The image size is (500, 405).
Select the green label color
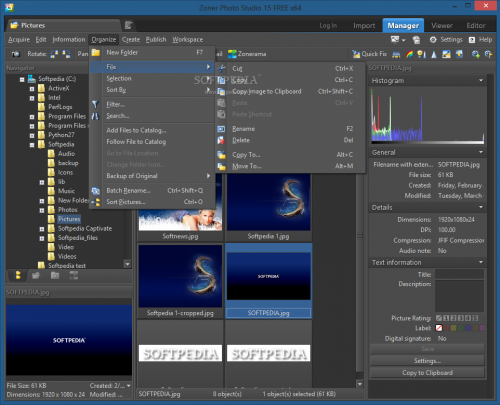[461, 328]
